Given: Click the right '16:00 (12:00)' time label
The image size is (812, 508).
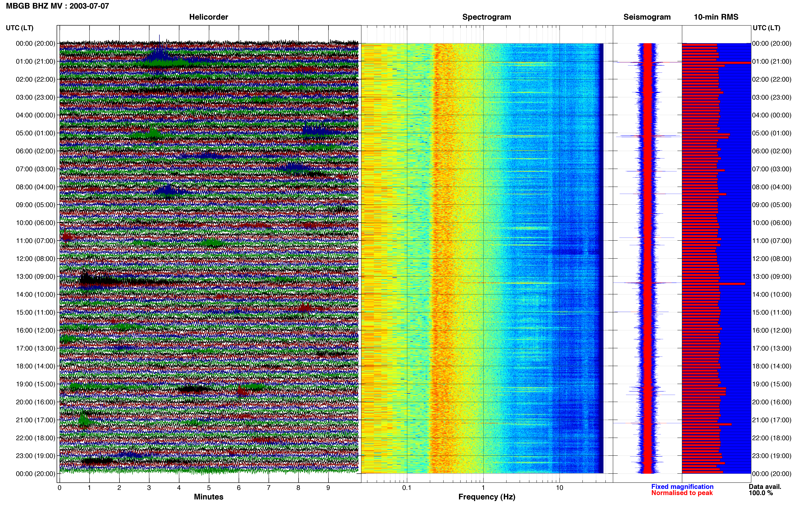Looking at the screenshot, I should [x=772, y=330].
